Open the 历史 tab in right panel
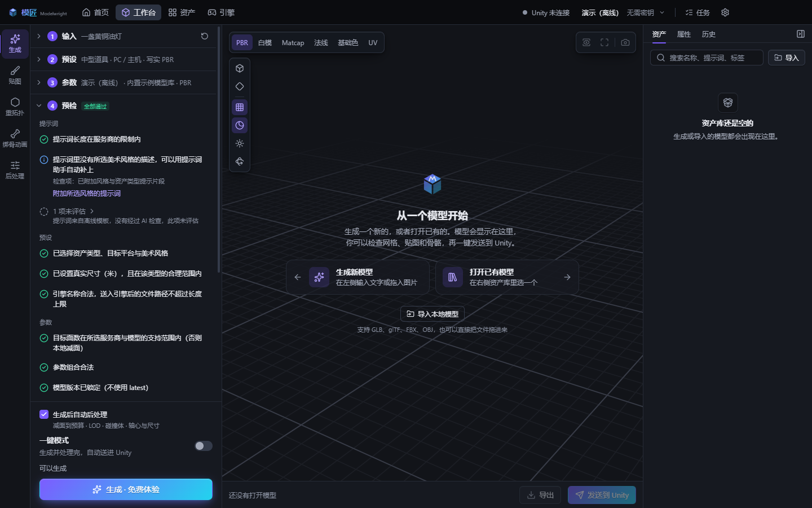The height and width of the screenshot is (508, 812). coord(709,34)
